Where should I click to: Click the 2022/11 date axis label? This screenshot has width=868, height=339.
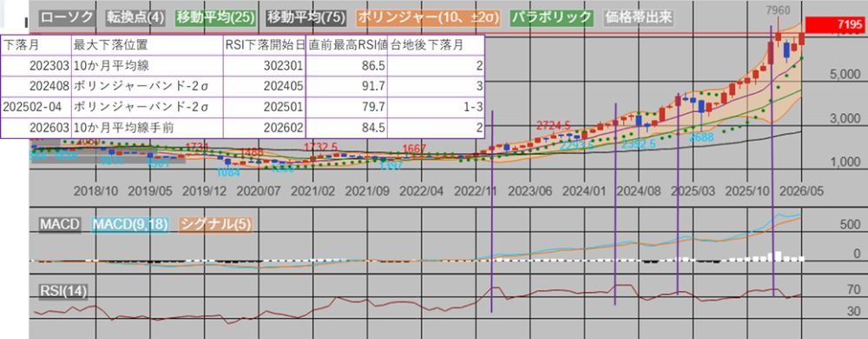click(x=476, y=191)
